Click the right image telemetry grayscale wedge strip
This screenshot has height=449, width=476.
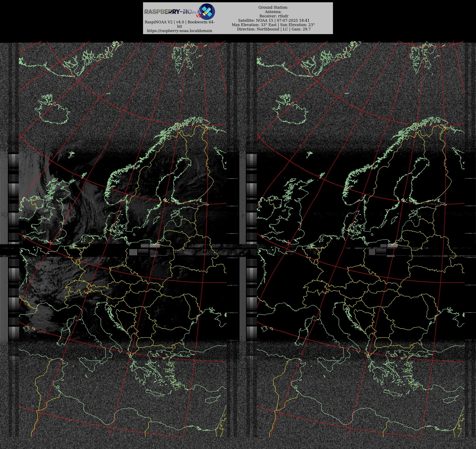point(252,246)
